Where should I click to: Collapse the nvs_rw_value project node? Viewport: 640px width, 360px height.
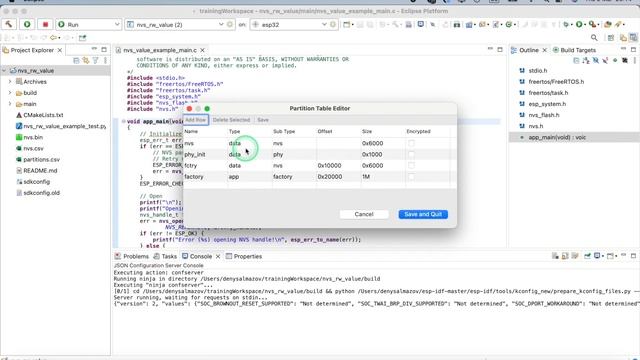(x=4, y=71)
